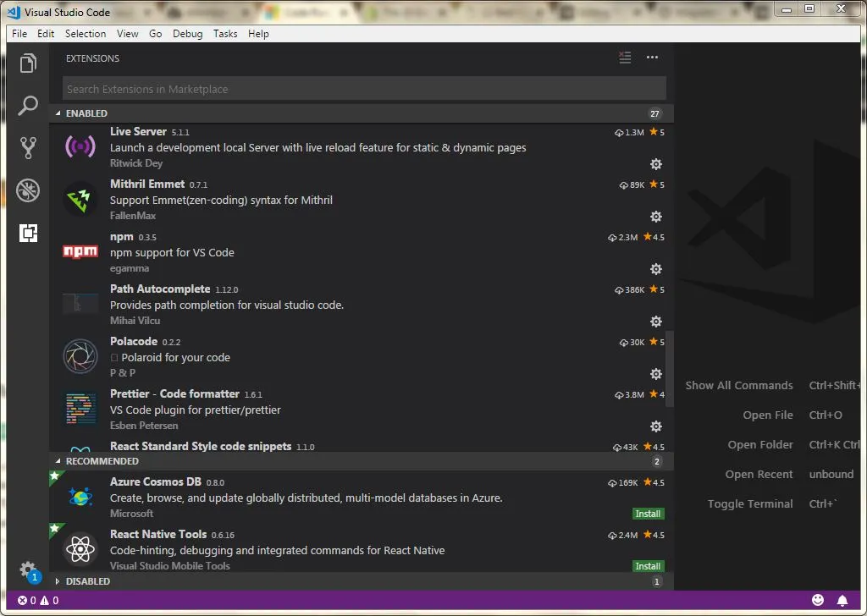
Task: Click the disabled count badge 1
Action: coord(657,582)
